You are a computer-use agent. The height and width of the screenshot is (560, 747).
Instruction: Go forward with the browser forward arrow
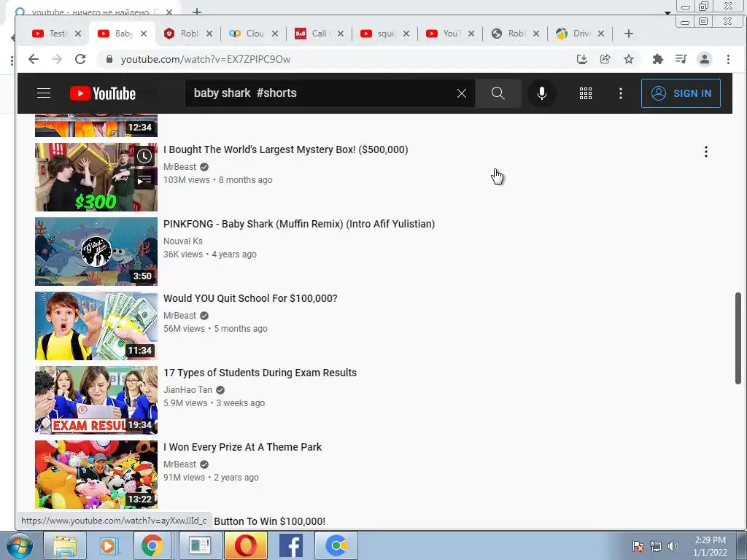57,59
